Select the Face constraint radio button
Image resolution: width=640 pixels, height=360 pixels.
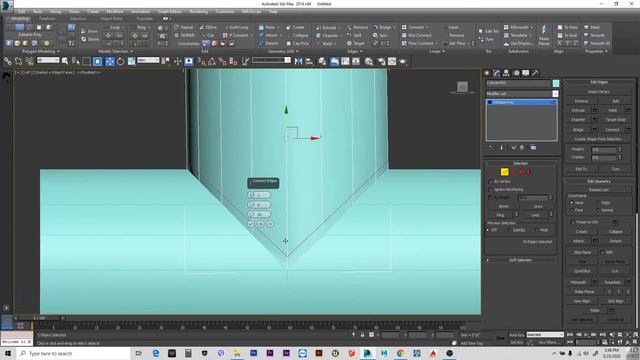(571, 210)
